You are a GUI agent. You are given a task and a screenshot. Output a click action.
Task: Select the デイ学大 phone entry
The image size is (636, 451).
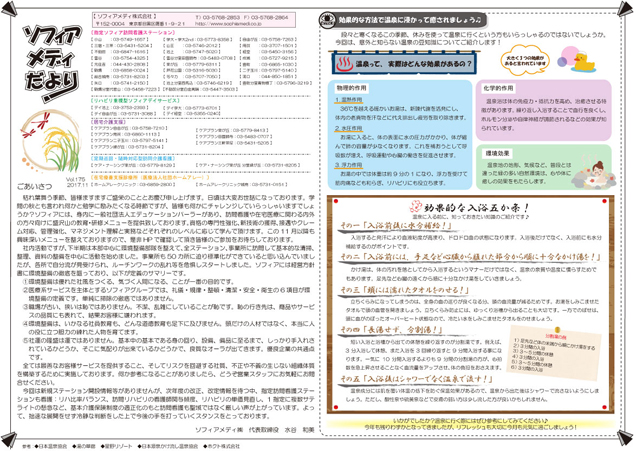point(191,108)
